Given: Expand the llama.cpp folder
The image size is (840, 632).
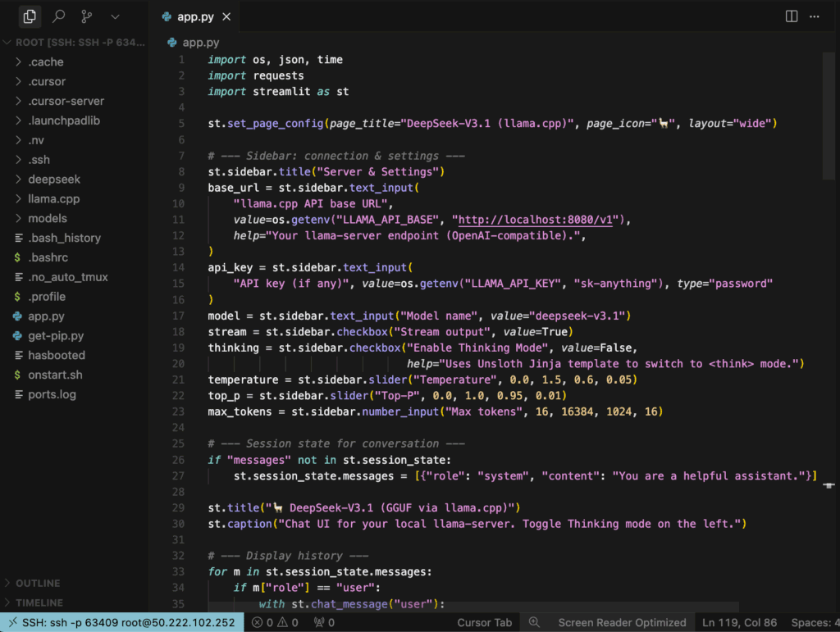Looking at the screenshot, I should coord(75,198).
